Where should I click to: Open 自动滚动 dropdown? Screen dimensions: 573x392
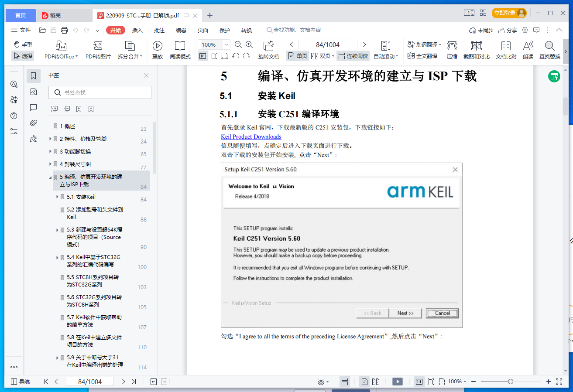point(386,50)
